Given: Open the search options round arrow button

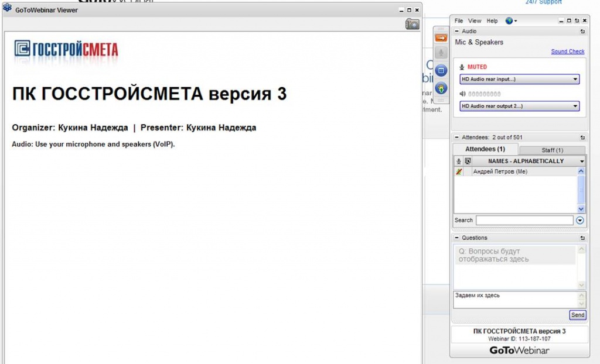Looking at the screenshot, I should pyautogui.click(x=580, y=220).
